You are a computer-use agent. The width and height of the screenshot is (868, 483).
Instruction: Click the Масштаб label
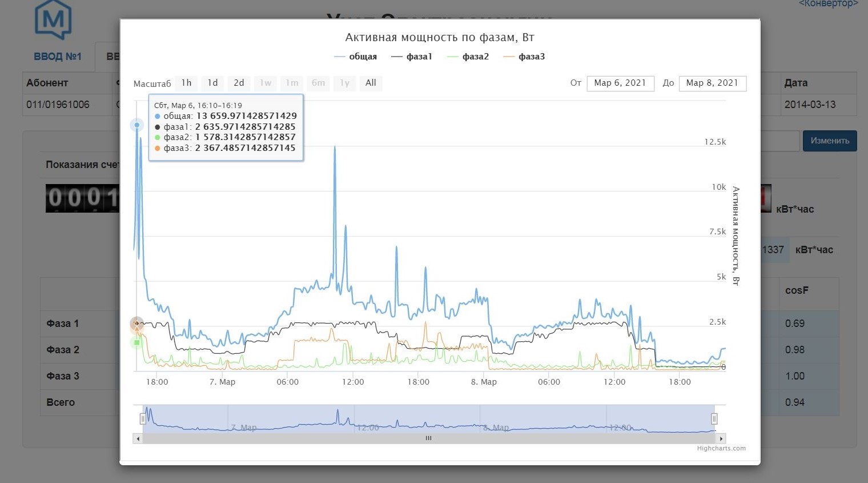pyautogui.click(x=152, y=84)
